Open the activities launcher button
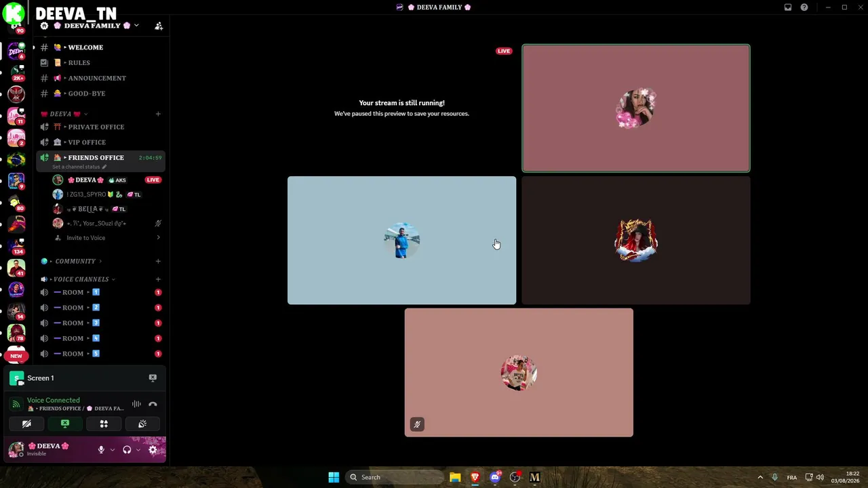The height and width of the screenshot is (488, 868). (x=104, y=424)
